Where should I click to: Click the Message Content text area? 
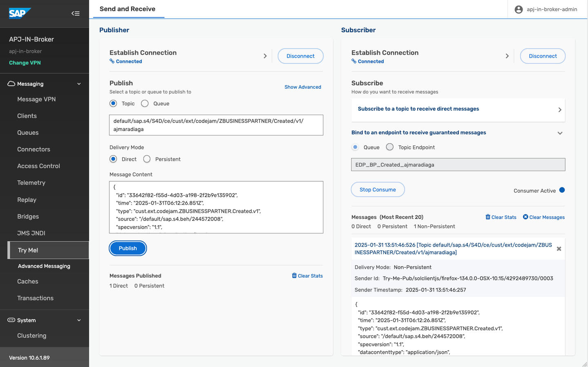(216, 207)
